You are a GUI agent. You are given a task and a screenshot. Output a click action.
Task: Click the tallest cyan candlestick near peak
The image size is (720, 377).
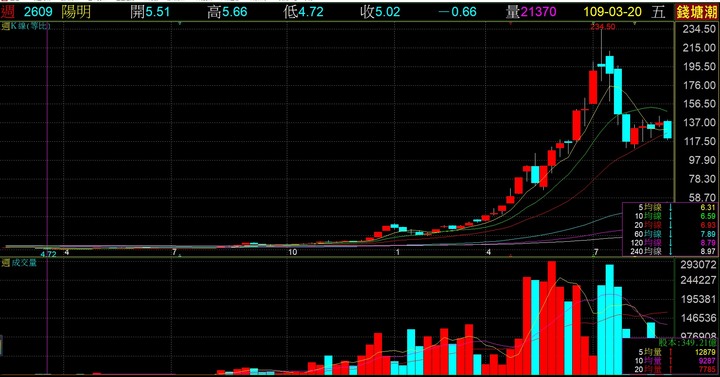coord(618,91)
